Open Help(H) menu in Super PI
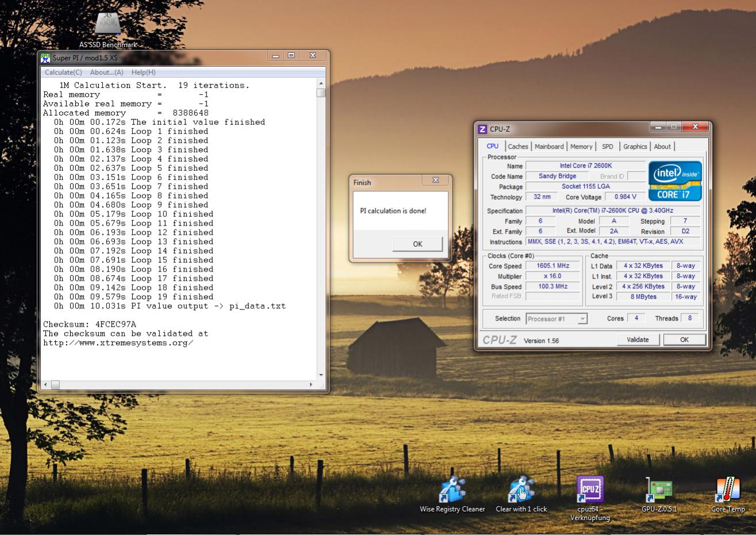756x535 pixels. coord(143,72)
